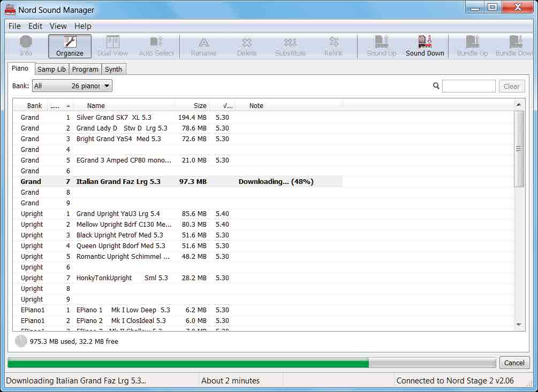
Task: Click About 2 minutes status text
Action: point(230,381)
